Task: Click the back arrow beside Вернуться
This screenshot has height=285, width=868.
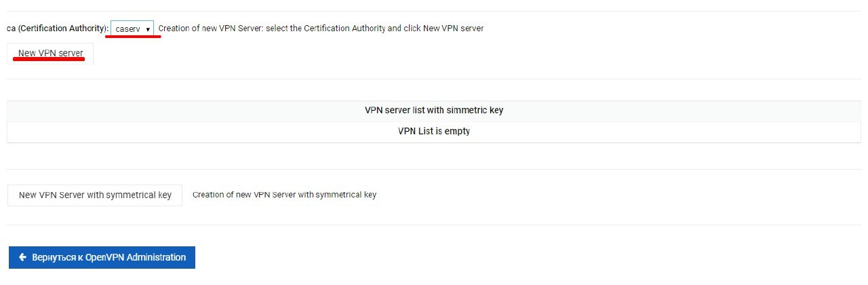Action: [22, 257]
